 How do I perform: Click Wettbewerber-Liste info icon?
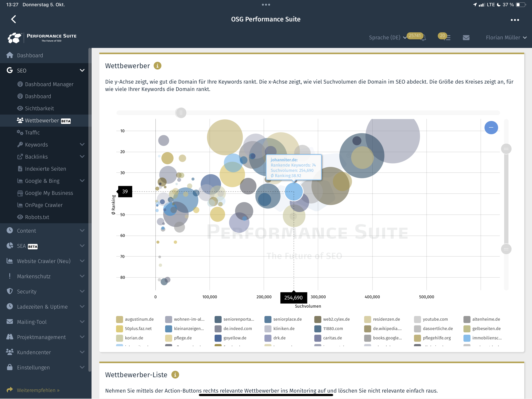tap(175, 374)
